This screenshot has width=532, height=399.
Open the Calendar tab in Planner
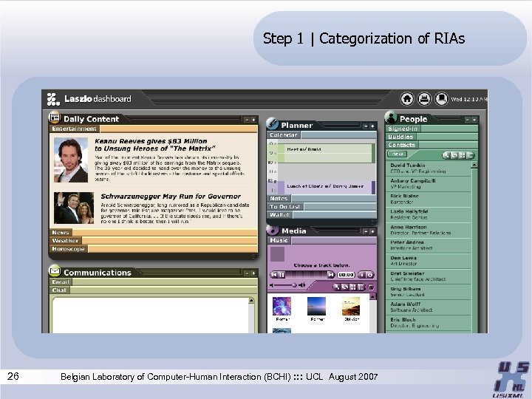pyautogui.click(x=284, y=135)
